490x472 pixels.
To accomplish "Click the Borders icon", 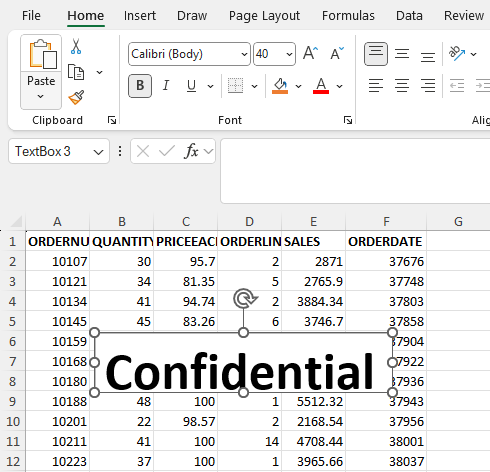I will (235, 86).
